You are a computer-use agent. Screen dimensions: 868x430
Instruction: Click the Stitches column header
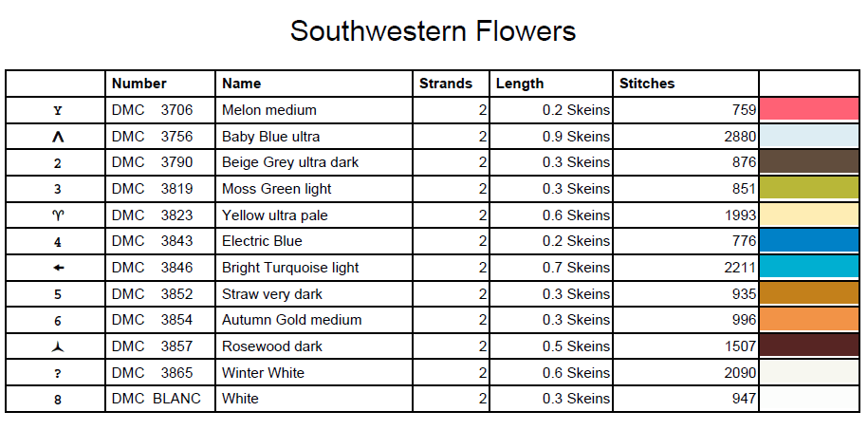(647, 84)
